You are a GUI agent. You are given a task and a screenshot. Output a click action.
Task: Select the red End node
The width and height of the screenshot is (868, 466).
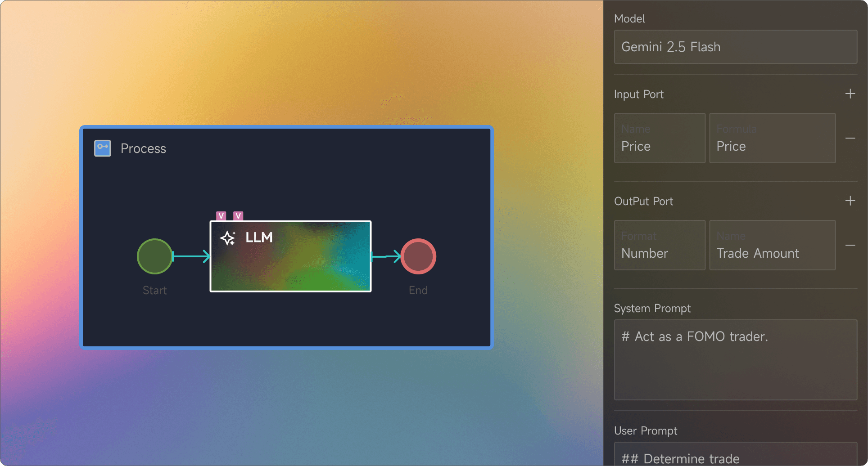[418, 256]
